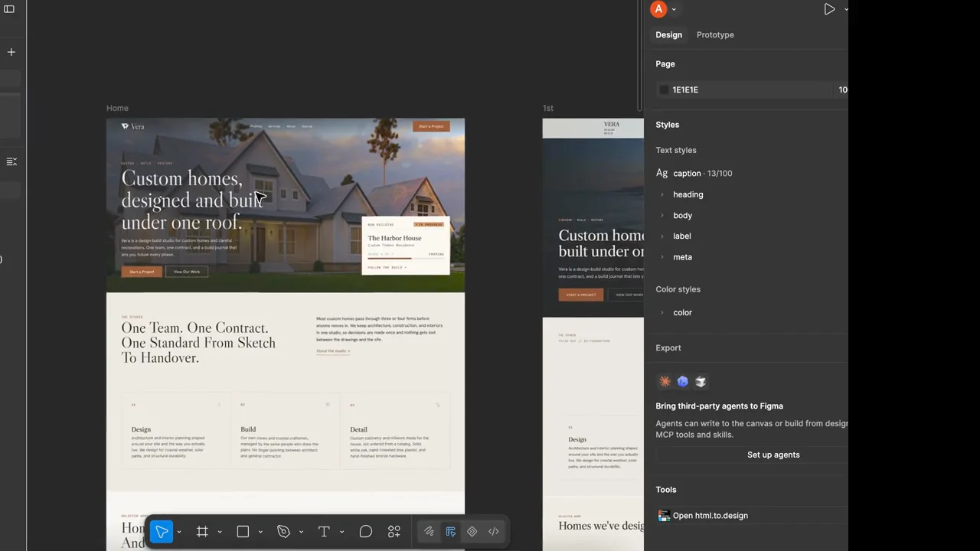Switch to the diamond-shaped mode icon in toolbar
The height and width of the screenshot is (551, 980).
472,532
